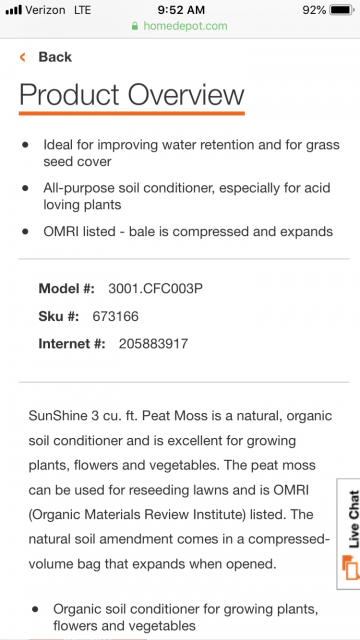Tap the water retention bullet item
The width and height of the screenshot is (360, 640).
[x=191, y=153]
